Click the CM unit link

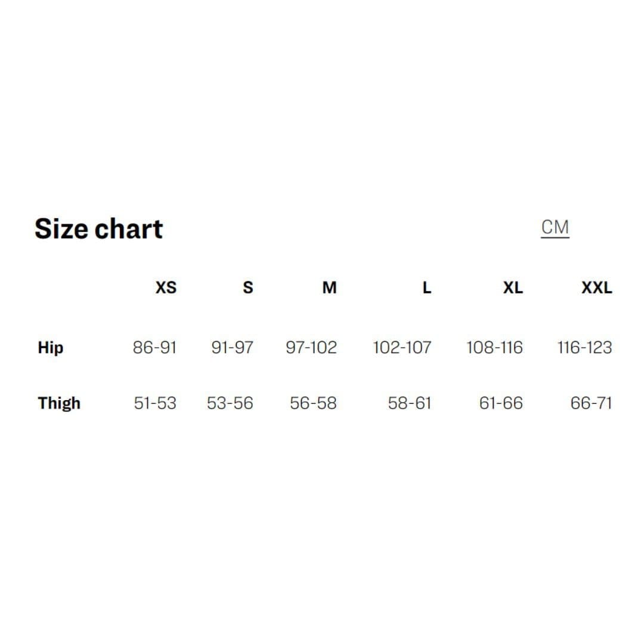pos(555,228)
